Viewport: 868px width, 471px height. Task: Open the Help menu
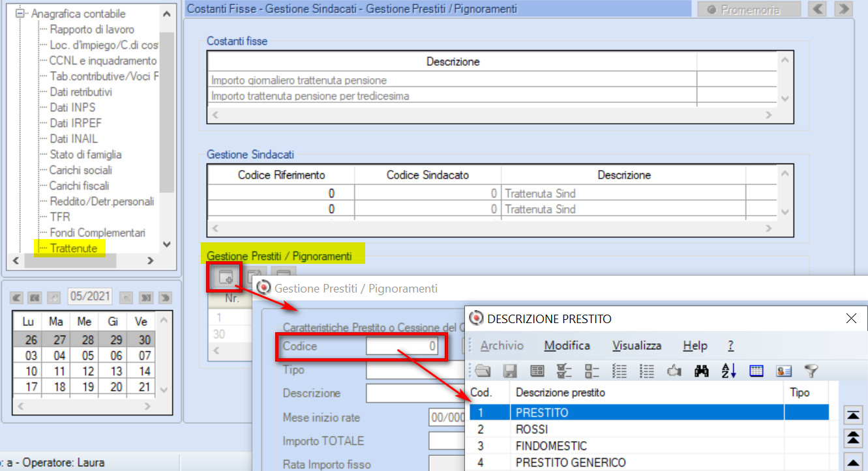[695, 346]
